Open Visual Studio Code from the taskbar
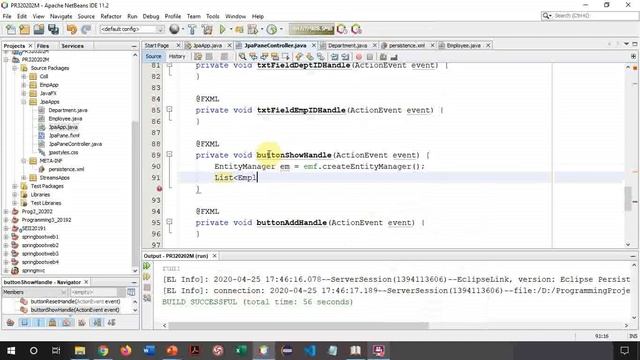The height and width of the screenshot is (360, 640). click(310, 351)
